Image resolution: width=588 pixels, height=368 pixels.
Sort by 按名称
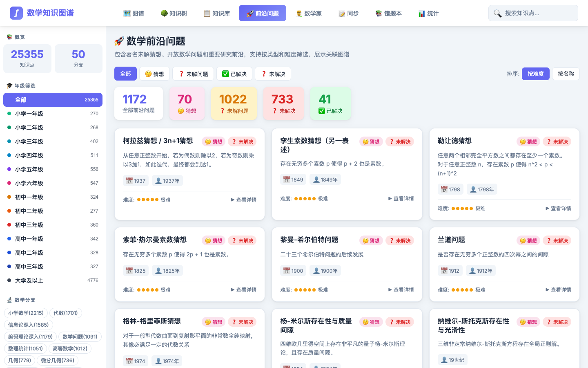click(566, 74)
